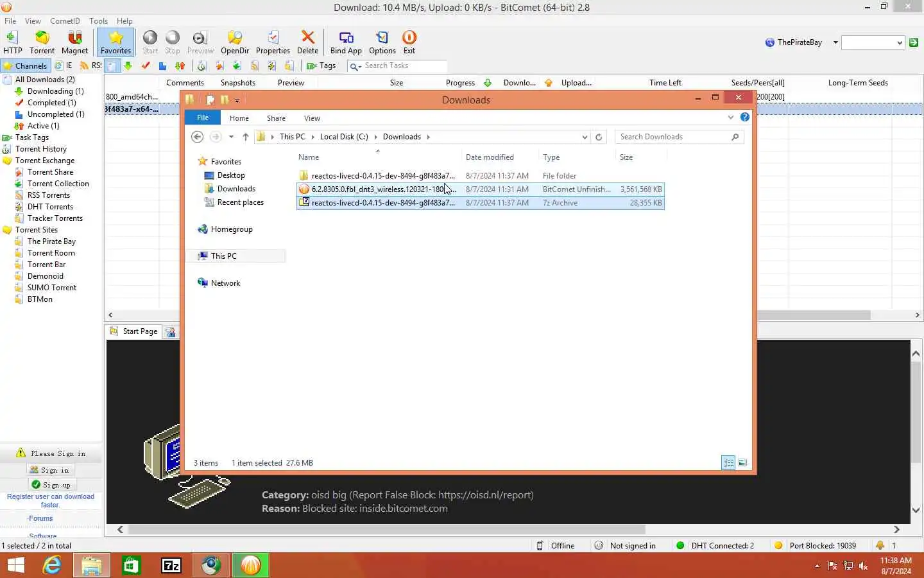Open the File menu in BitComet
The width and height of the screenshot is (924, 578).
10,21
